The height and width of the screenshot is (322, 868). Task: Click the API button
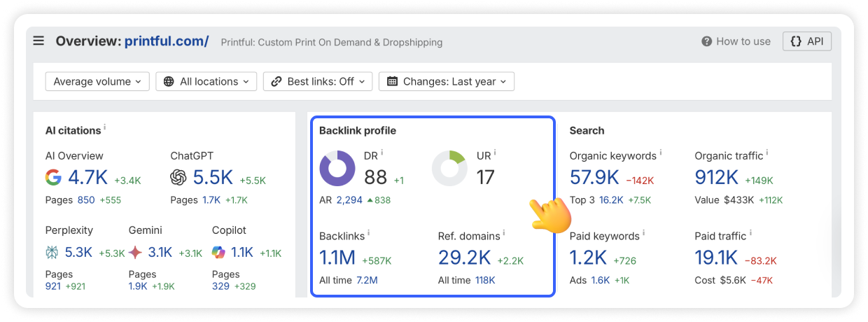click(x=807, y=41)
